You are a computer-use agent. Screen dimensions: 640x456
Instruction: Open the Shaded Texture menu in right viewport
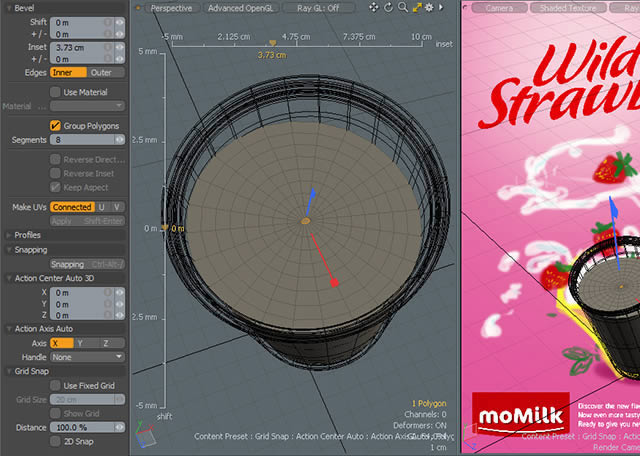568,8
